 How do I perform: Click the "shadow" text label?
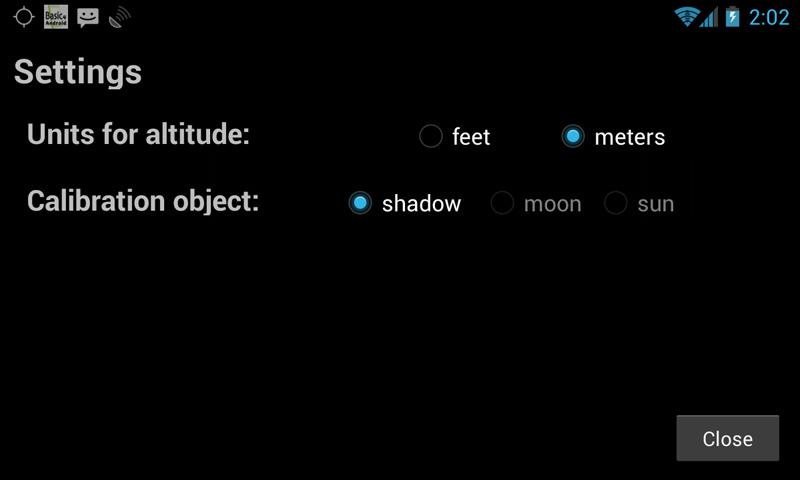pos(421,204)
